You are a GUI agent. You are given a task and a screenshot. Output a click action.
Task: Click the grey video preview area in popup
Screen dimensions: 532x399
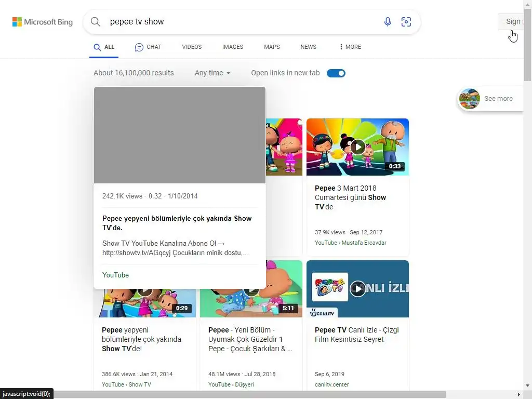click(x=179, y=135)
